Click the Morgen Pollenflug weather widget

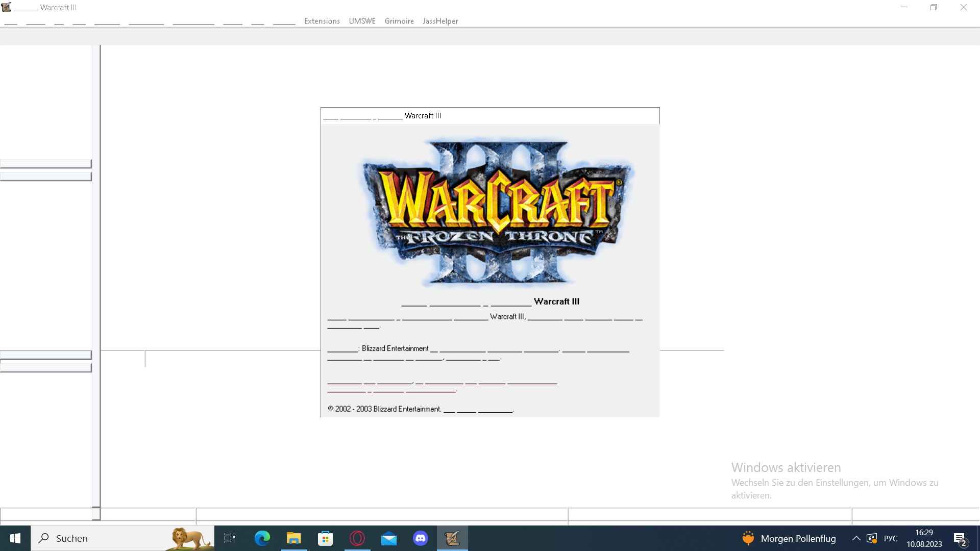789,538
